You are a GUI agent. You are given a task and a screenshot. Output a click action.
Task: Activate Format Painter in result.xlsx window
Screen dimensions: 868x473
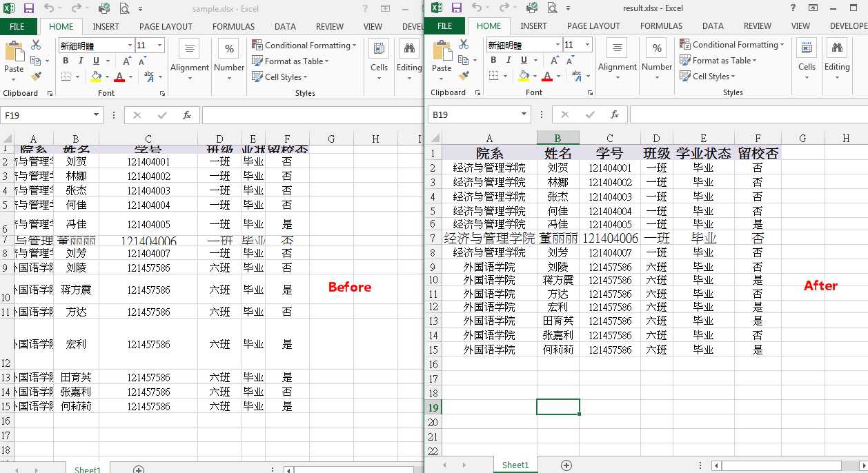(464, 75)
